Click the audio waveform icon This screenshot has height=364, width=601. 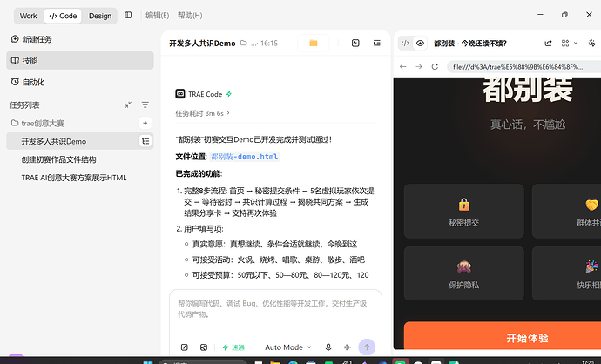tap(348, 347)
